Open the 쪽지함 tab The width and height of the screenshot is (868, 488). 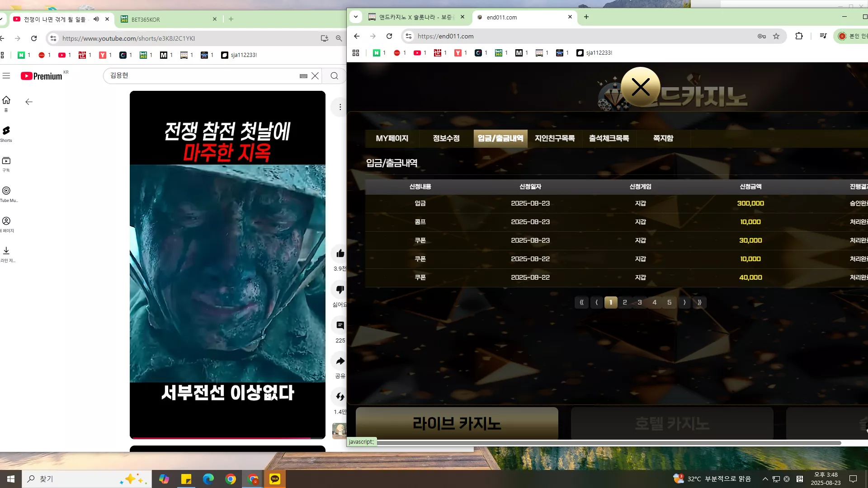pyautogui.click(x=663, y=138)
